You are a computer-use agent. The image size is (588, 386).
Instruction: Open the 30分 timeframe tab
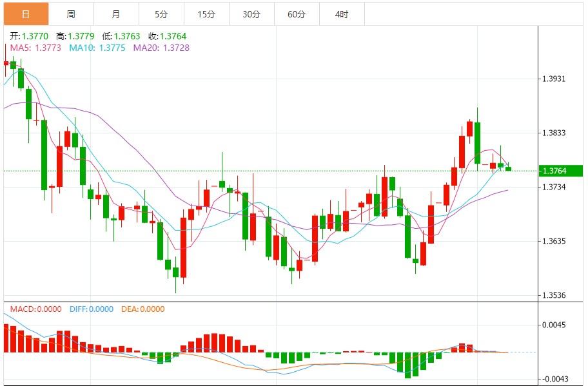[251, 14]
